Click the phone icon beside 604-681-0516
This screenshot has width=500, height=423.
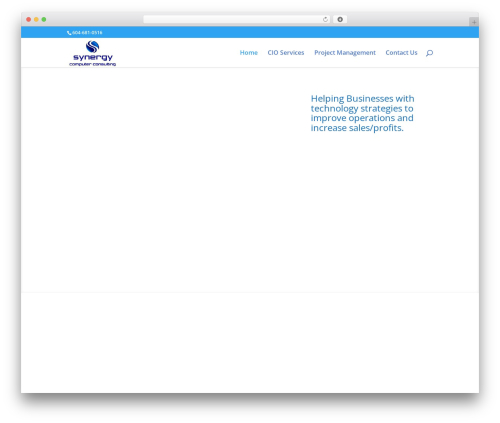(69, 33)
